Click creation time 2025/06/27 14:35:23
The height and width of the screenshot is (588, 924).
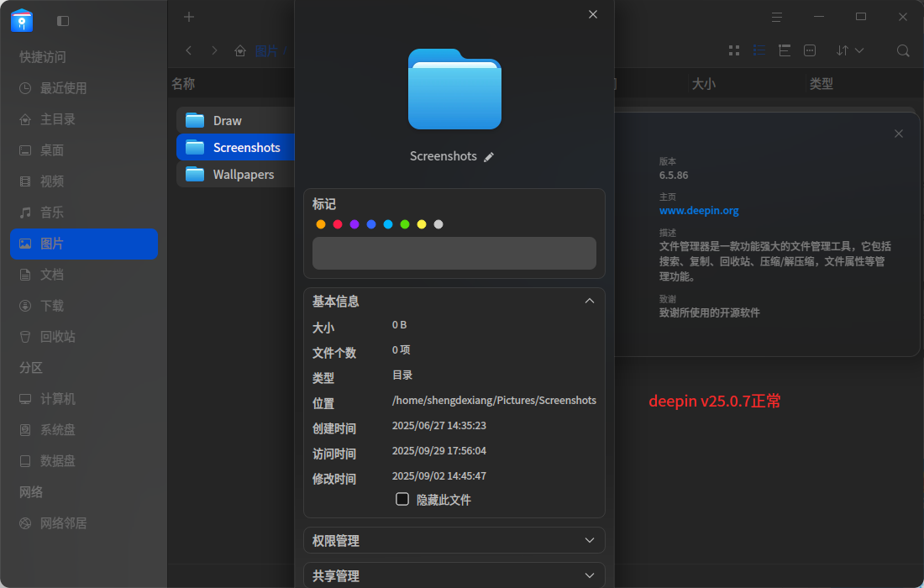[439, 425]
